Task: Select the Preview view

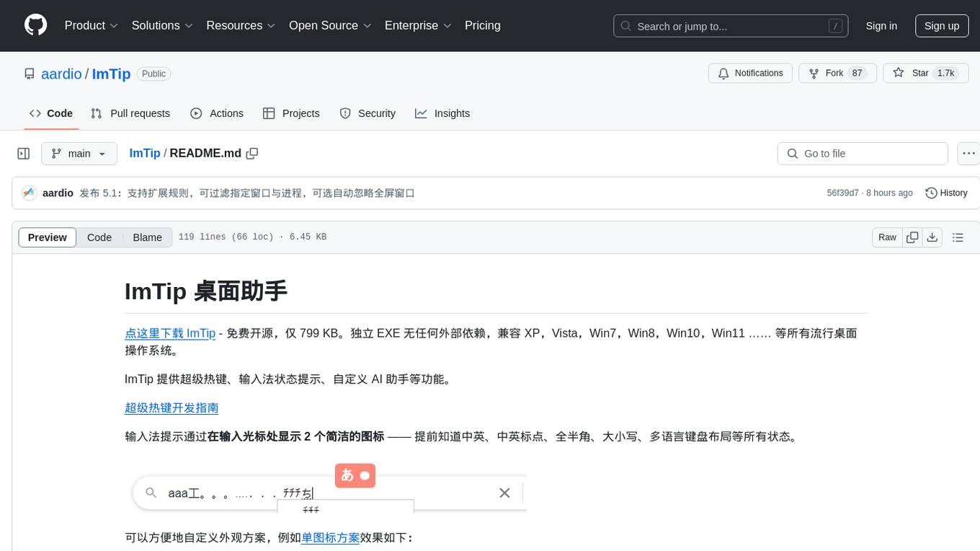Action: click(48, 237)
